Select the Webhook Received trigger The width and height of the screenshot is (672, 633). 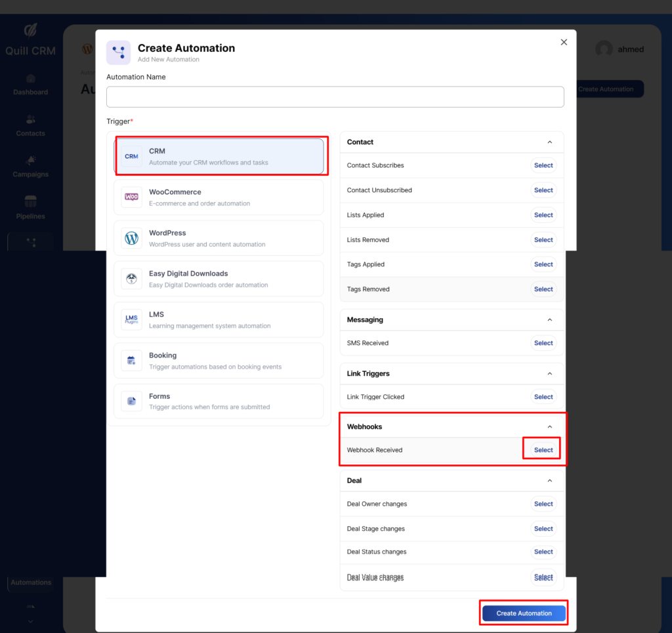(543, 450)
